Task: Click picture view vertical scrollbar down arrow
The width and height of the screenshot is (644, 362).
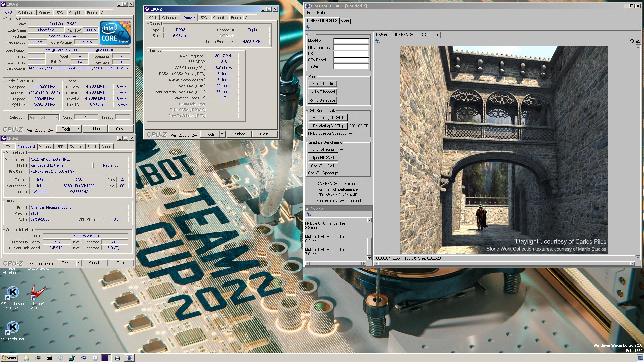Action: point(638,258)
